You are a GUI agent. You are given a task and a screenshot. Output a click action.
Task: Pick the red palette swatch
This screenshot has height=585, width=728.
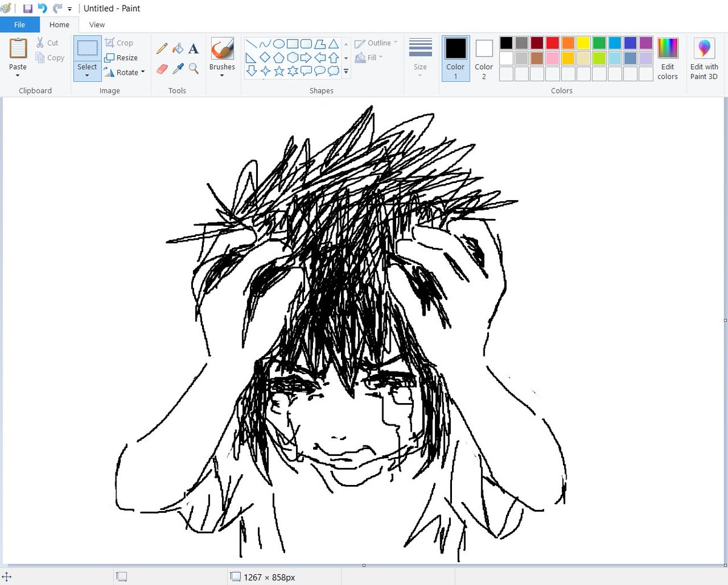point(552,43)
